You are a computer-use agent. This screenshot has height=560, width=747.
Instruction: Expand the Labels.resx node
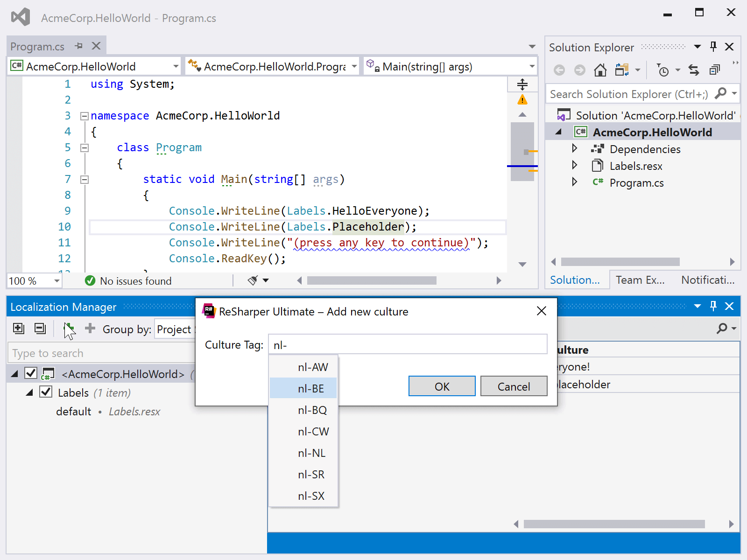(575, 165)
